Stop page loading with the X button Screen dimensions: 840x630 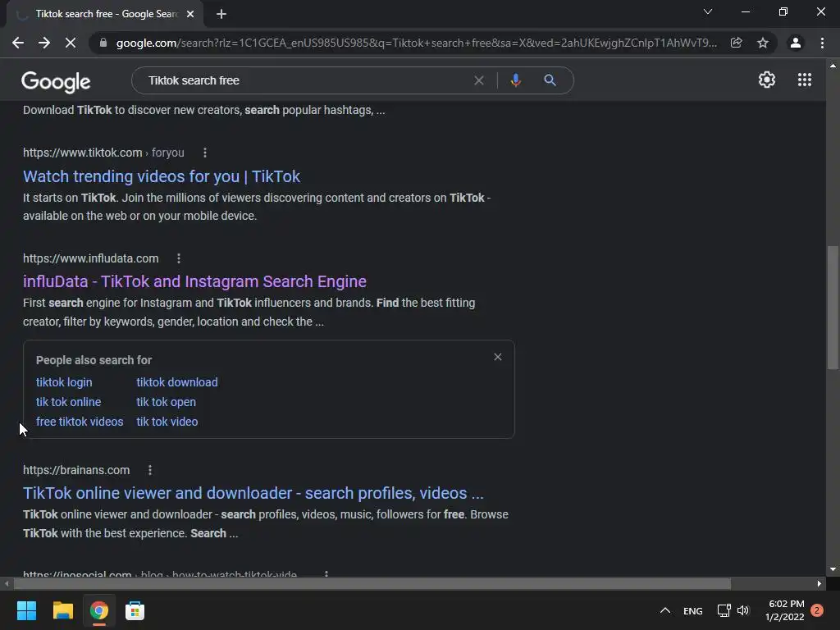pyautogui.click(x=71, y=43)
